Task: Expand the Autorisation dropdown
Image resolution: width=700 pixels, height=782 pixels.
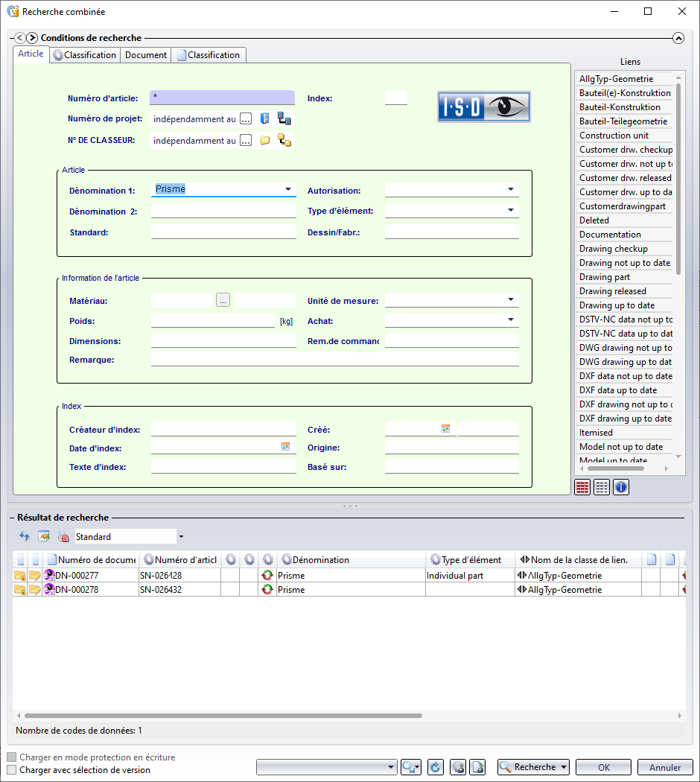Action: (511, 189)
